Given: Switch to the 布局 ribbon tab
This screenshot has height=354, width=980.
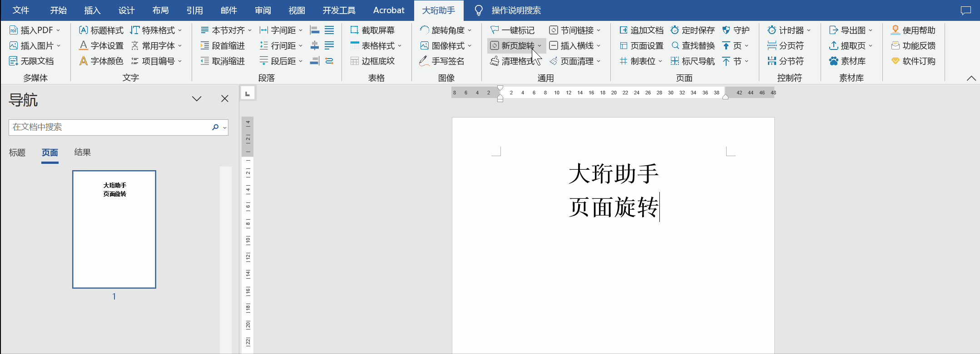Looking at the screenshot, I should (x=160, y=10).
